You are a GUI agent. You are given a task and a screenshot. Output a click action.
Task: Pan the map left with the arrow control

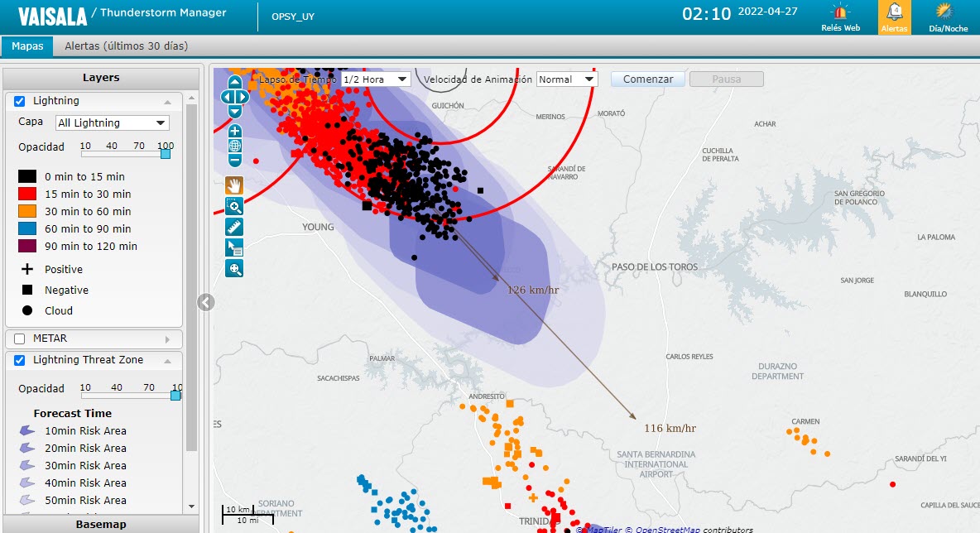227,97
